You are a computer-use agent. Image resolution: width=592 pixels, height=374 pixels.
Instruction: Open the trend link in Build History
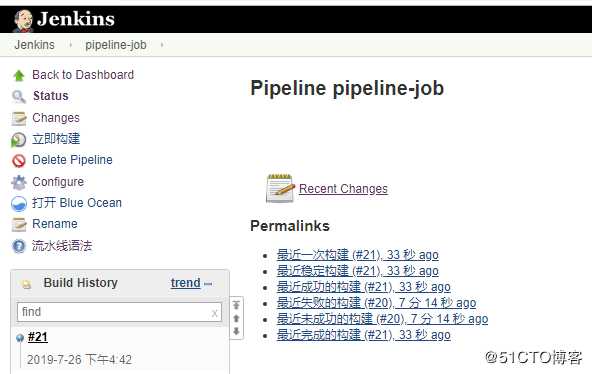[x=185, y=283]
